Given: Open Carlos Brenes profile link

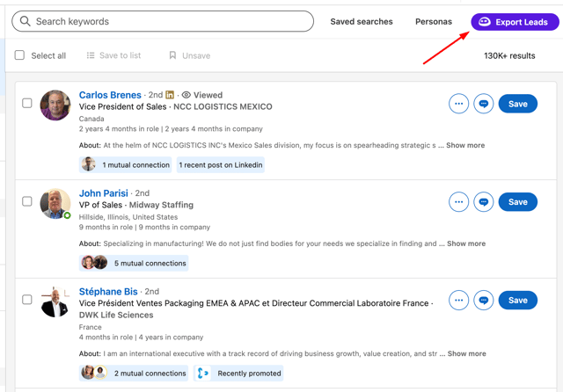Looking at the screenshot, I should click(110, 95).
